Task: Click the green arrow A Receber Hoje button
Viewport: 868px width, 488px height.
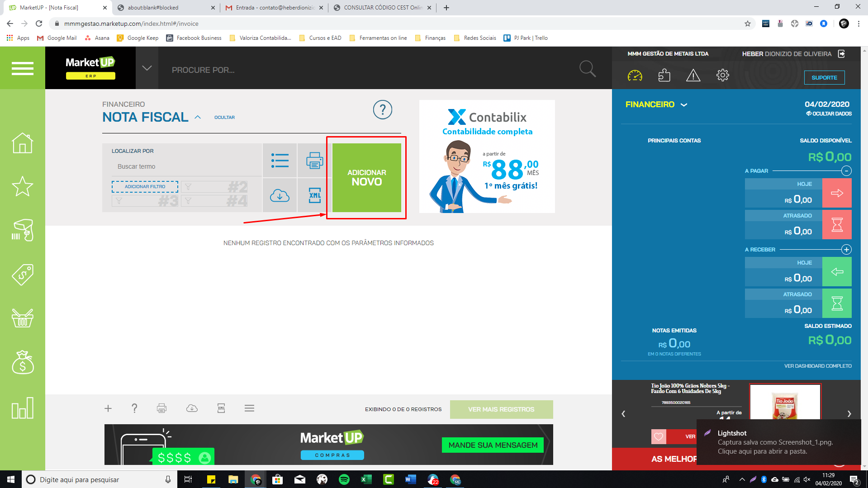Action: [x=837, y=271]
